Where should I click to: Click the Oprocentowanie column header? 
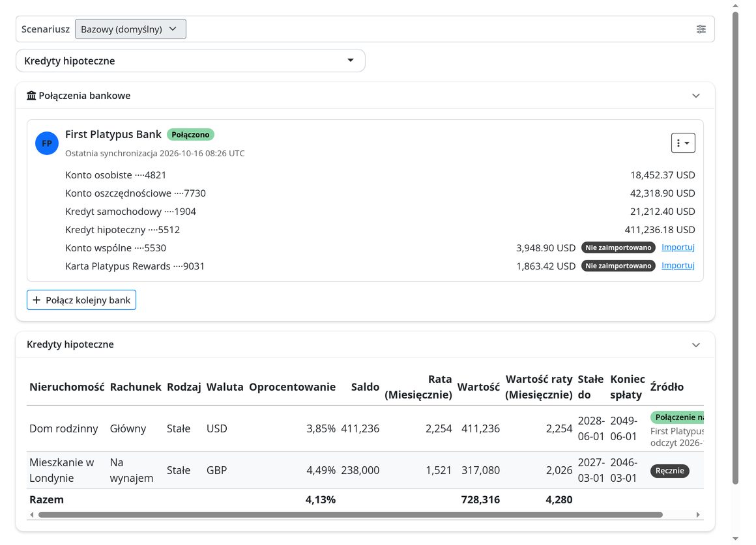click(x=292, y=387)
